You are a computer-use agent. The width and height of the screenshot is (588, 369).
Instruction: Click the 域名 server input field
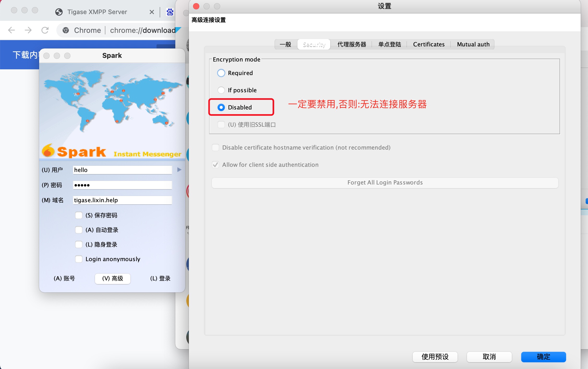pos(122,200)
